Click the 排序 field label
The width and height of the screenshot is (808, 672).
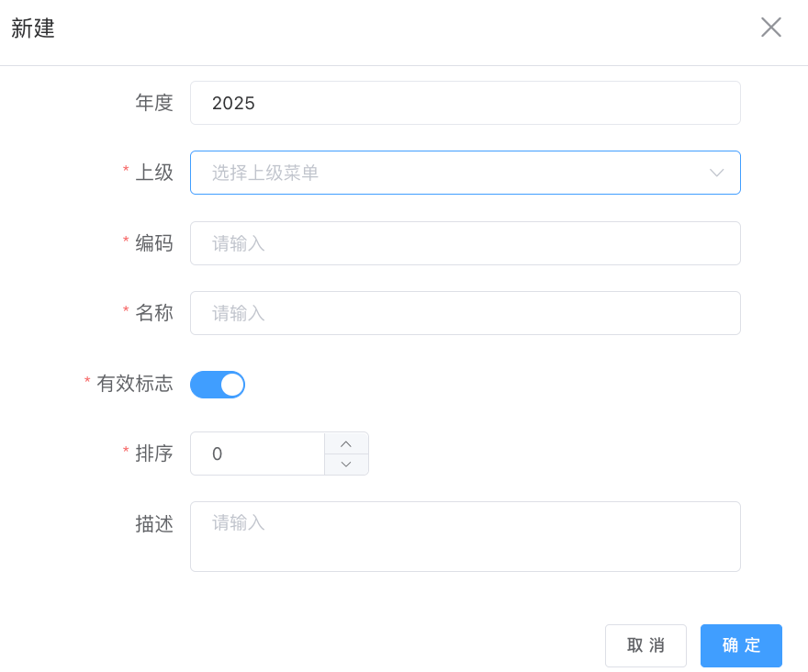(154, 454)
